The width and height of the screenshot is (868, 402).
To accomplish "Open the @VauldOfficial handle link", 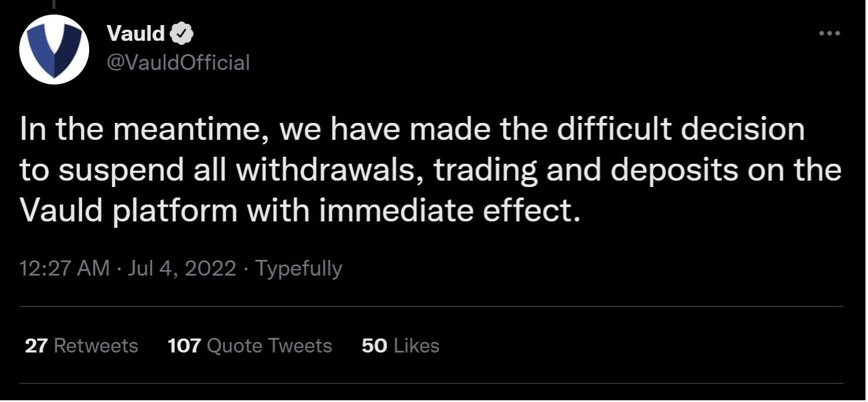I will point(178,62).
